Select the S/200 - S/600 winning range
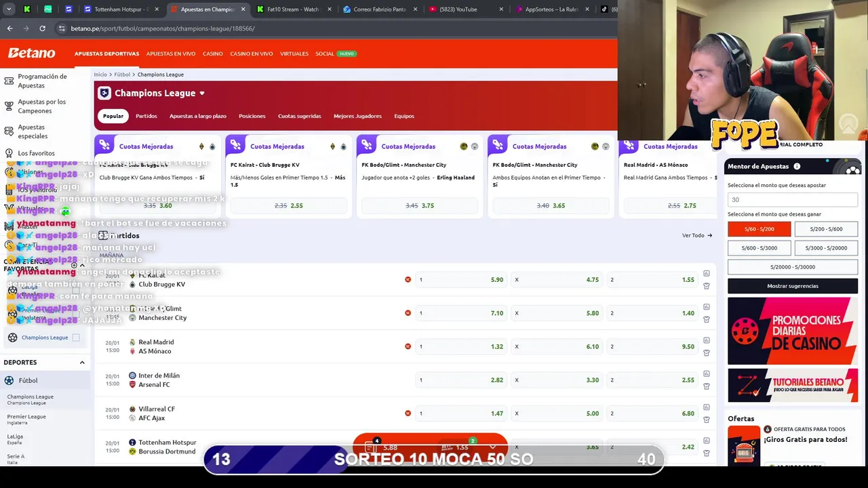 (826, 229)
